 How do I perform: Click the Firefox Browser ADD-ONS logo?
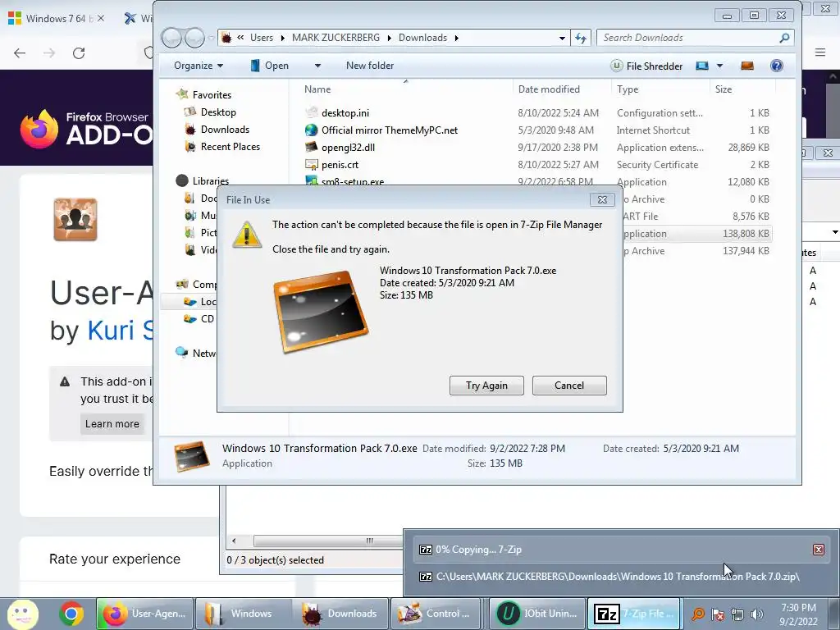(x=85, y=129)
